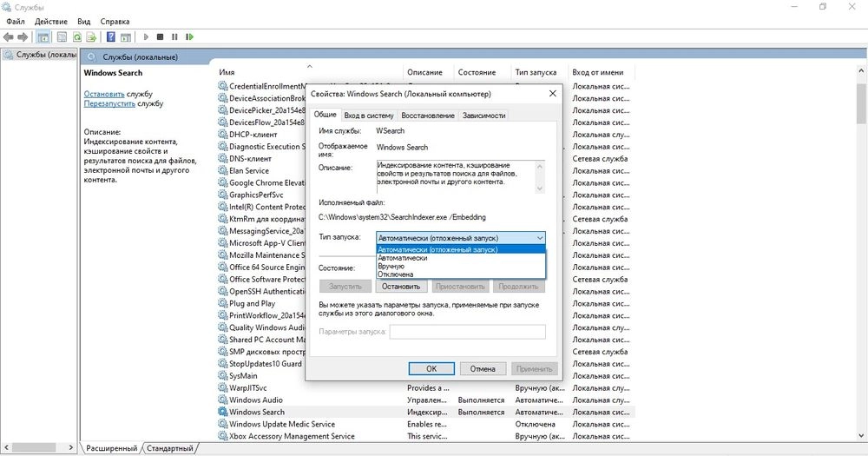
Task: Open the Properties toolbar icon
Action: click(62, 37)
